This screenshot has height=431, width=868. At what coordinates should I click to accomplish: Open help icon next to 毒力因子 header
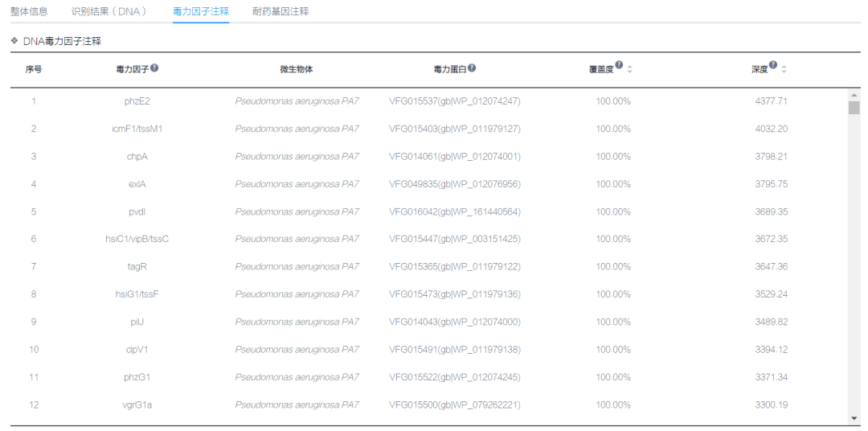point(154,68)
